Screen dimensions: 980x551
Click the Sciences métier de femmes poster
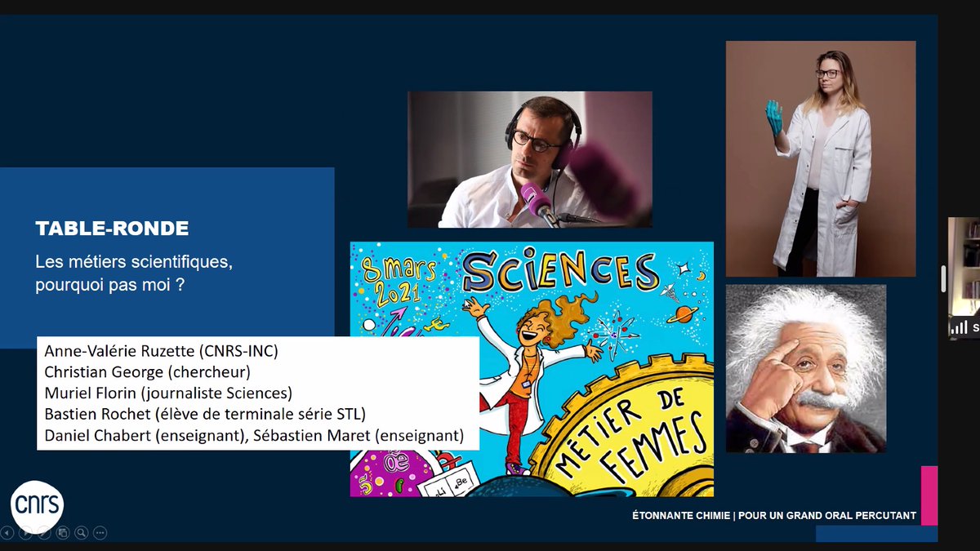[x=532, y=369]
